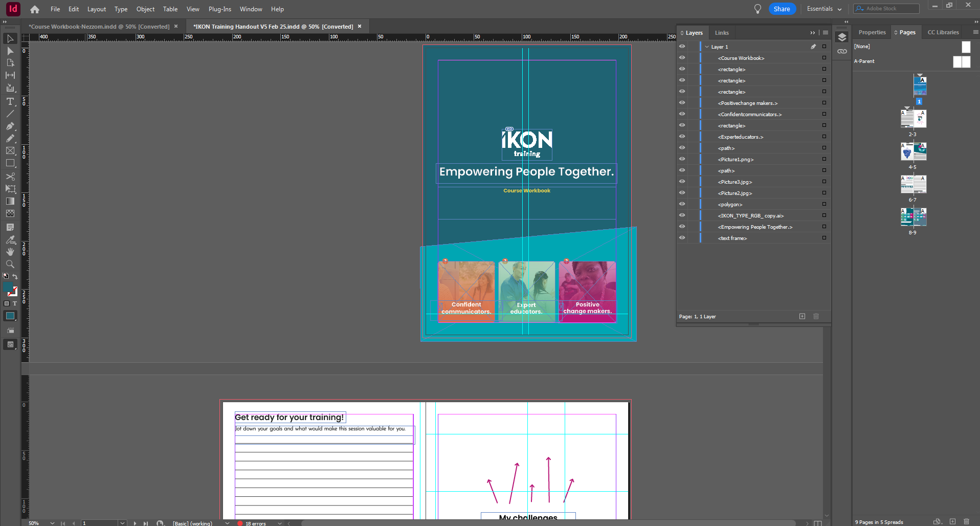Open the Layout menu
980x526 pixels.
pos(97,9)
